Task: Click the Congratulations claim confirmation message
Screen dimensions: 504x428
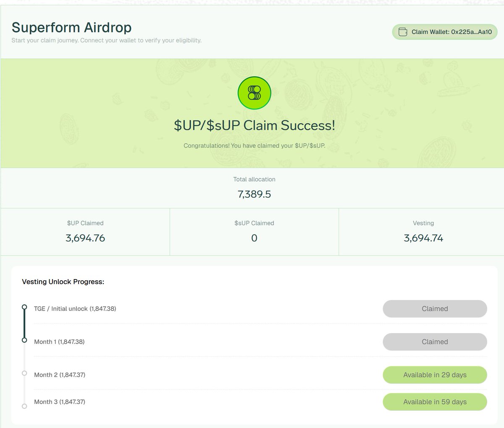Action: [x=255, y=146]
